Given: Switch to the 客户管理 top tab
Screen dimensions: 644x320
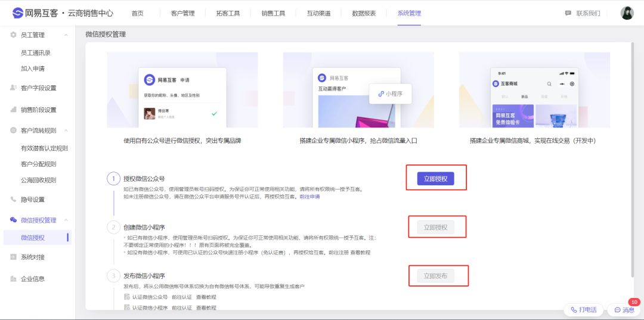Looking at the screenshot, I should 183,13.
